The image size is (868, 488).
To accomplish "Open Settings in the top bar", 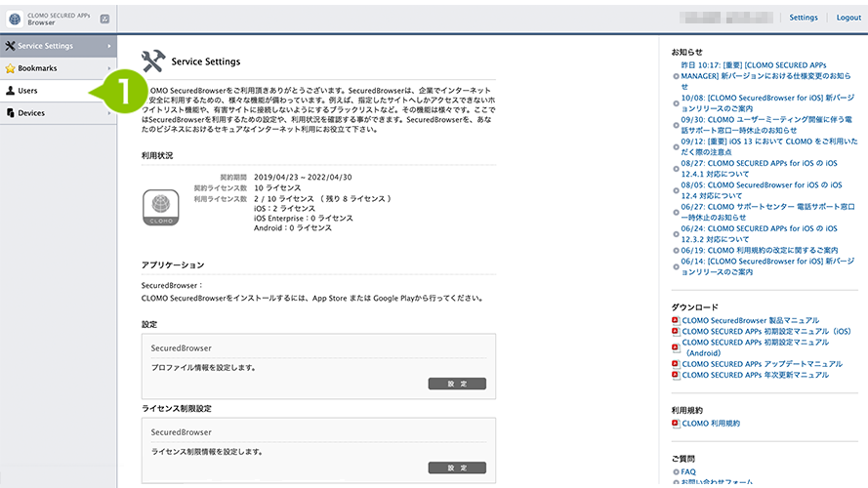I will point(804,18).
